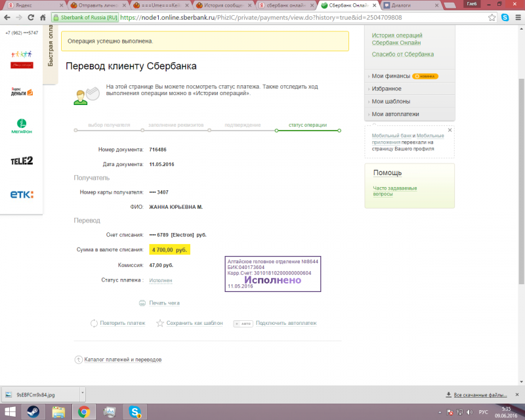Screen dimensions: 525x420
Task: Close the downloads bar
Action: pyautogui.click(x=517, y=395)
